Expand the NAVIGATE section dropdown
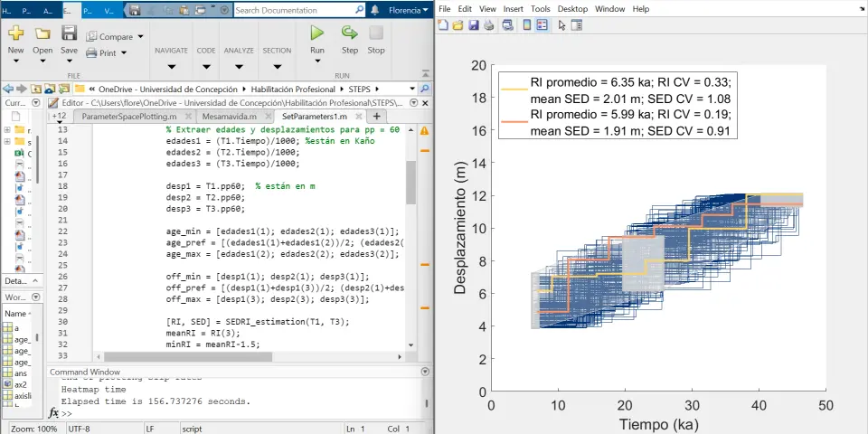The image size is (868, 434). point(170,66)
